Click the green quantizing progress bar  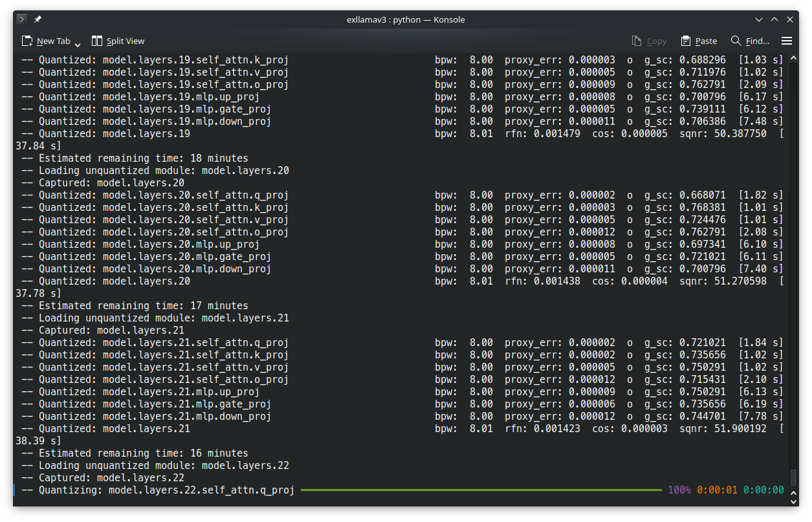(481, 490)
